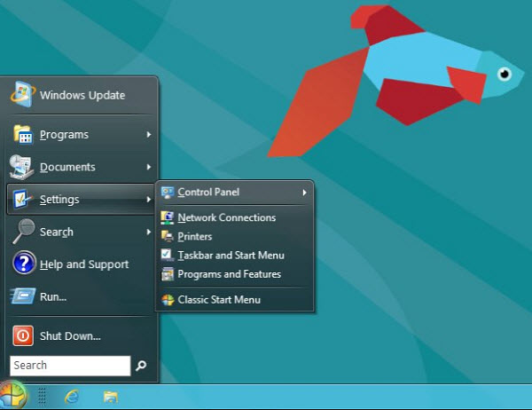Click the Run icon
Viewport: 532px width, 410px height.
coord(23,296)
